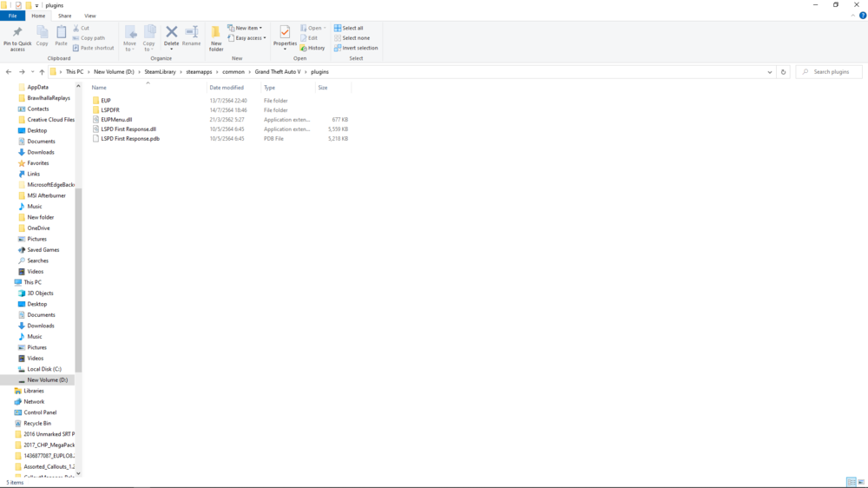The image size is (868, 488).
Task: Sort by the Type column header
Action: pyautogui.click(x=288, y=88)
